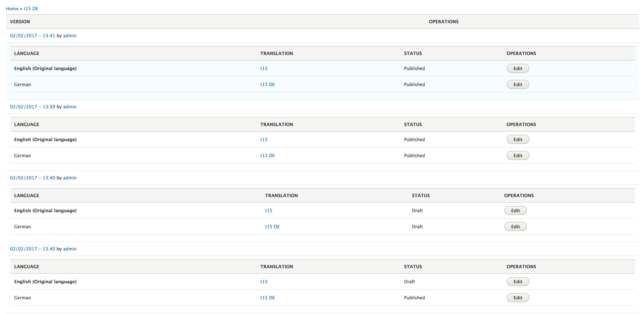Edit published German in last revision
This screenshot has height=314, width=644.
[517, 297]
